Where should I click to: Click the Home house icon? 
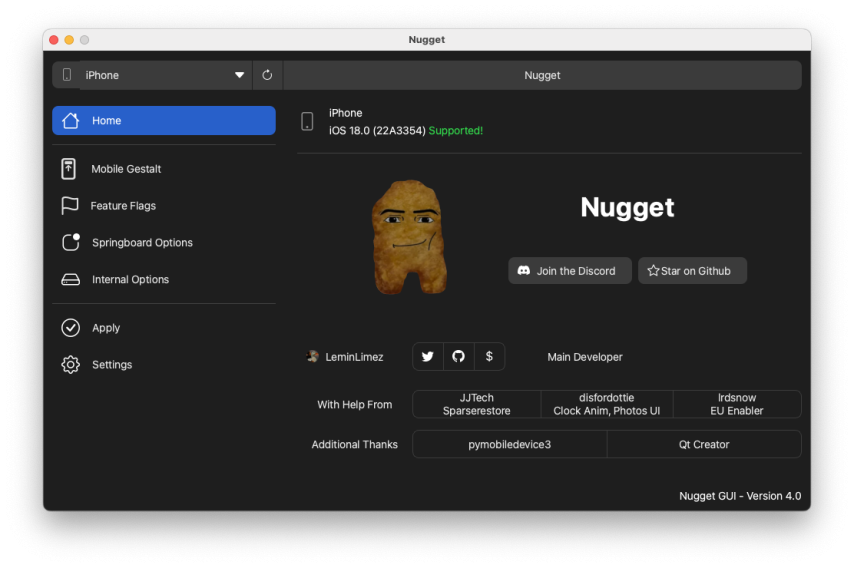(x=70, y=120)
